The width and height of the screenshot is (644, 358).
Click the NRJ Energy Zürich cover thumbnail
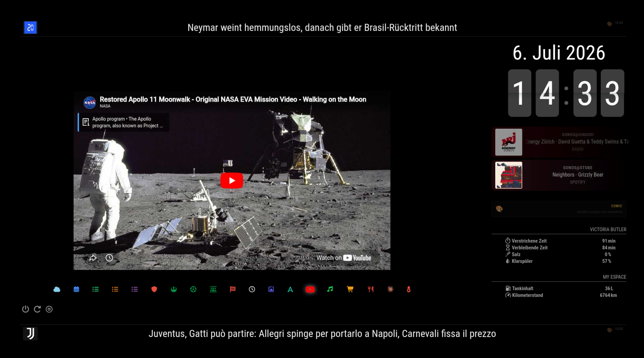click(509, 142)
